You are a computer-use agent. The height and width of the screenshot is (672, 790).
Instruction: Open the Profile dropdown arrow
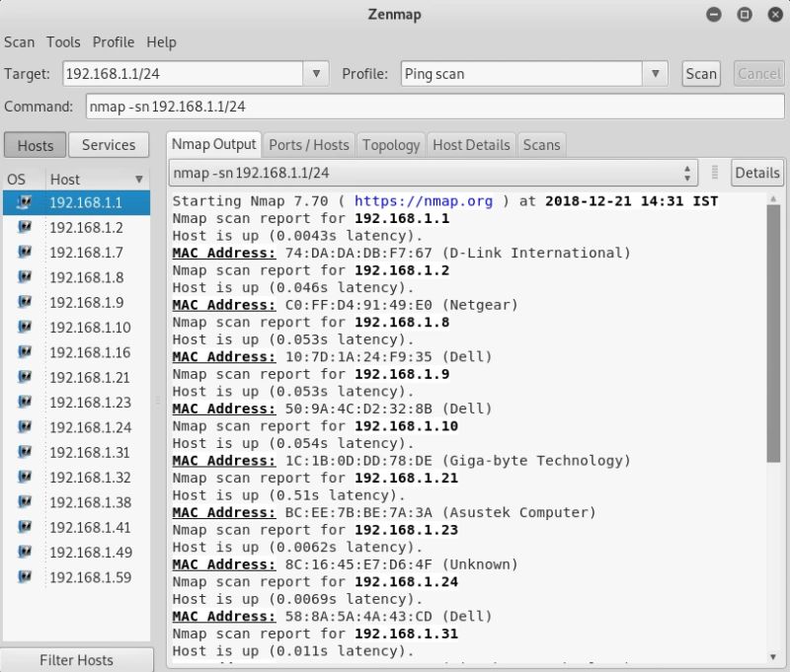pyautogui.click(x=655, y=73)
